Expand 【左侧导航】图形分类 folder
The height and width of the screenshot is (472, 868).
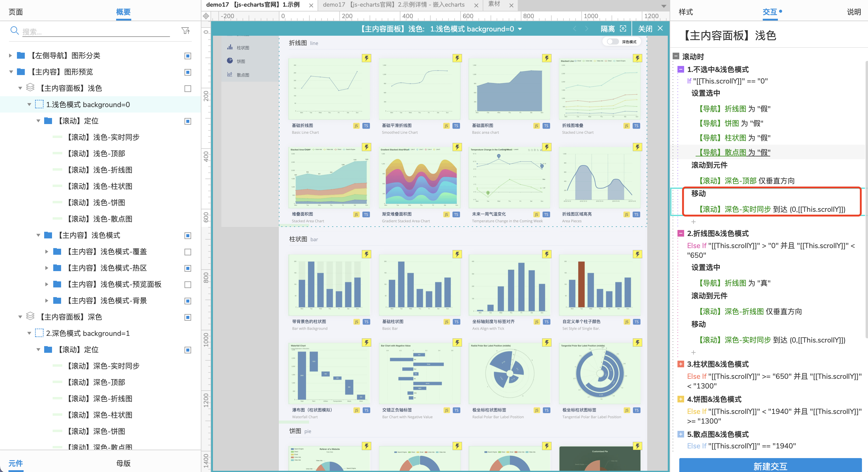[x=11, y=55]
